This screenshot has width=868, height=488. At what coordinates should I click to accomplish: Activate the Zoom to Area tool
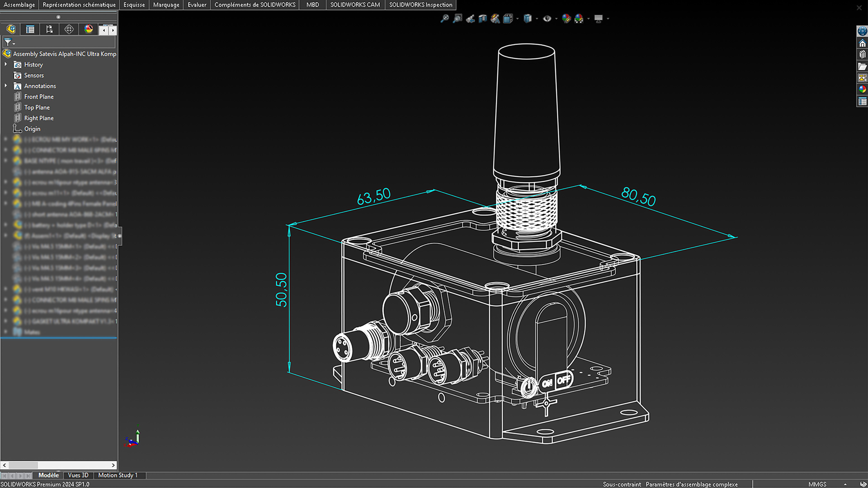click(457, 19)
